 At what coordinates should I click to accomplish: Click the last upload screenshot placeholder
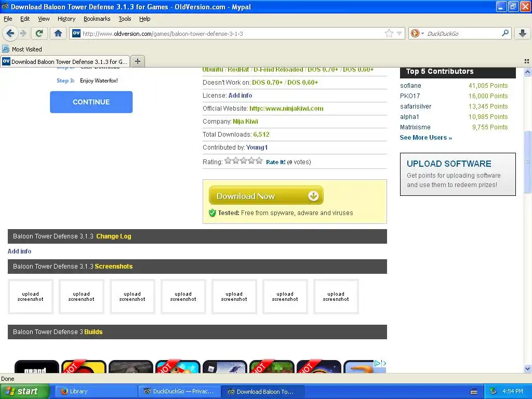(336, 297)
